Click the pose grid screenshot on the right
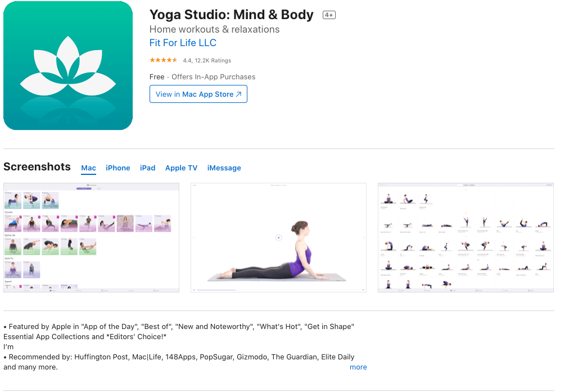This screenshot has width=569, height=392. 466,237
